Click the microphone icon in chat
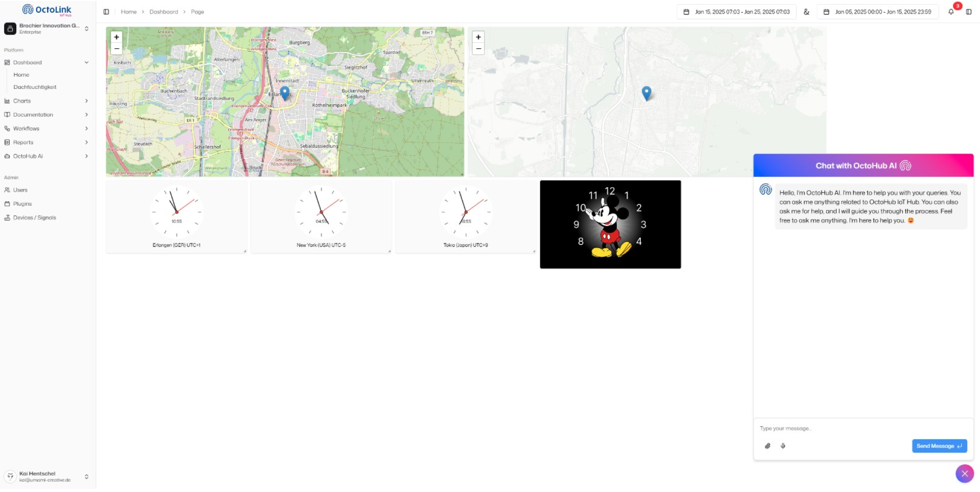 click(783, 446)
